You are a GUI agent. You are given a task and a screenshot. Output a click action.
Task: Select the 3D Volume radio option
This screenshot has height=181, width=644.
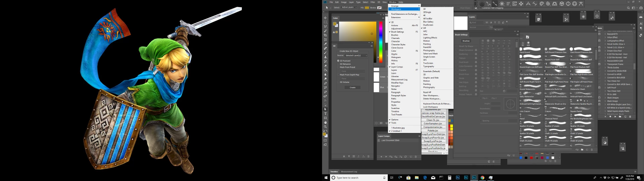tap(338, 82)
